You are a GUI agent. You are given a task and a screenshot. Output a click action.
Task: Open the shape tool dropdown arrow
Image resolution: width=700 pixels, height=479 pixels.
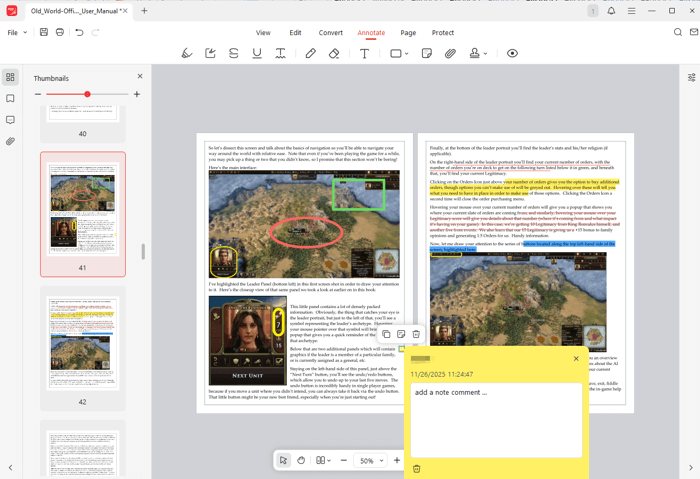[x=407, y=54]
